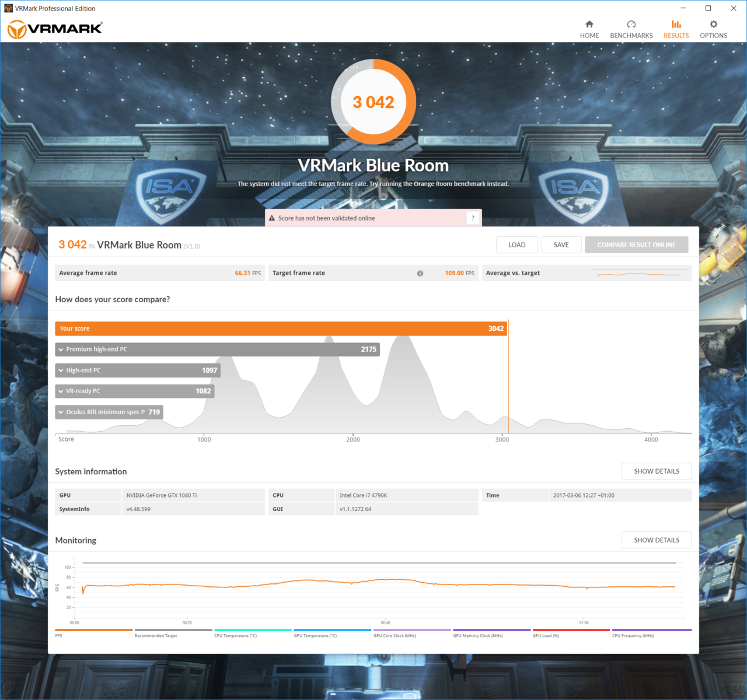
Task: Toggle GPU Memory Clock legend series
Action: pyautogui.click(x=492, y=633)
